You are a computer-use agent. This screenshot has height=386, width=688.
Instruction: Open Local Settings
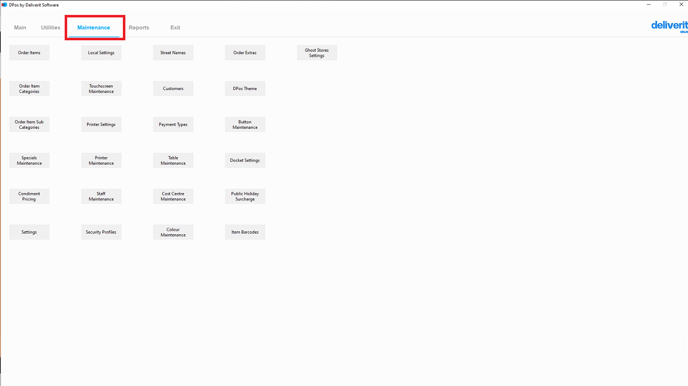point(101,53)
